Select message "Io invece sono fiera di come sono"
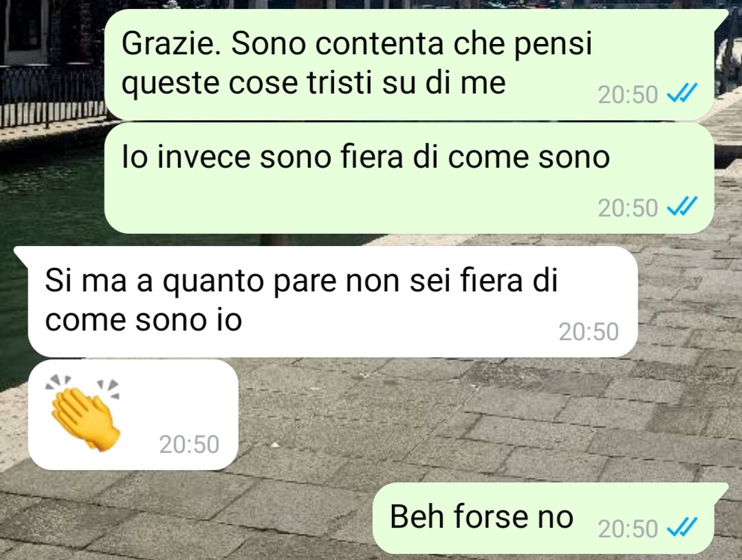 pyautogui.click(x=409, y=178)
